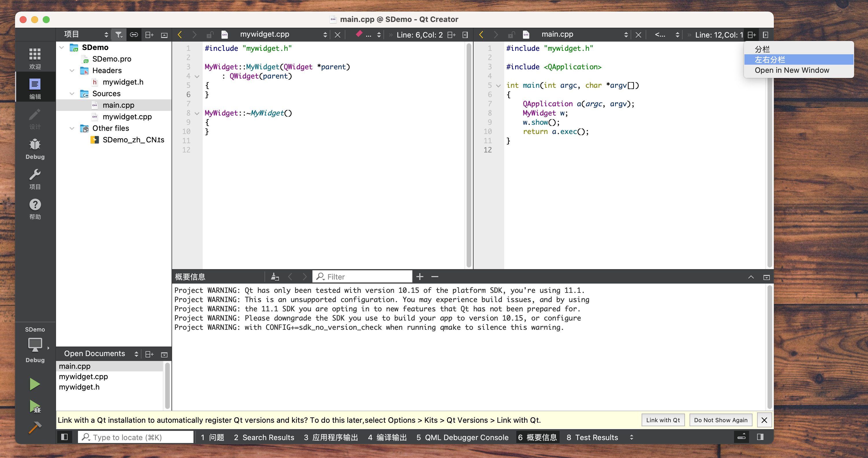Maximize the output pane with up arrow

(x=751, y=277)
